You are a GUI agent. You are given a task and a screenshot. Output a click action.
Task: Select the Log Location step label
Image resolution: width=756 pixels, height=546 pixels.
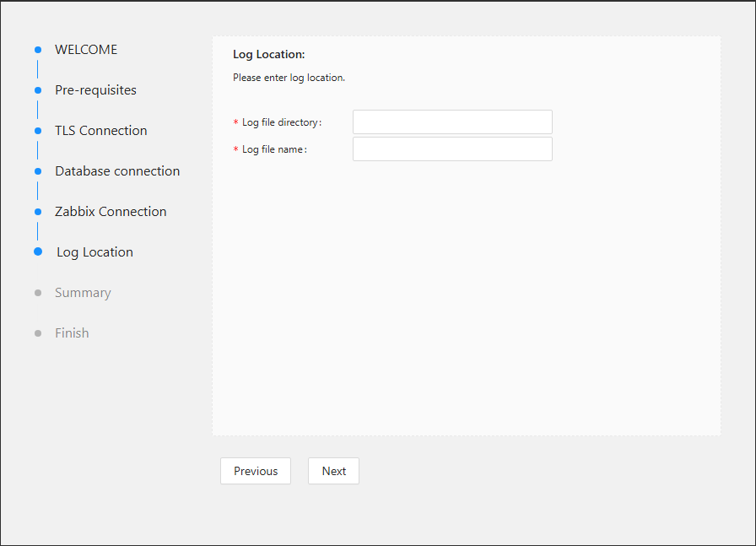pos(94,252)
